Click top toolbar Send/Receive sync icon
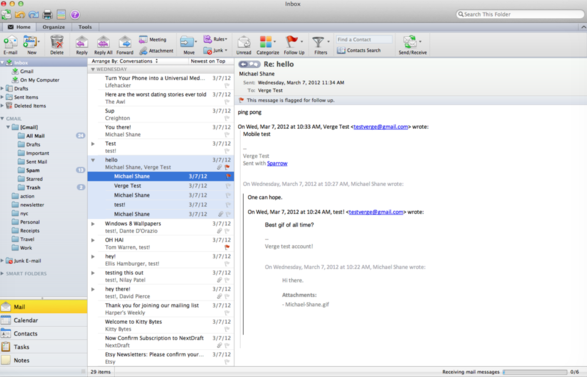Image resolution: width=587 pixels, height=377 pixels. (x=6, y=15)
